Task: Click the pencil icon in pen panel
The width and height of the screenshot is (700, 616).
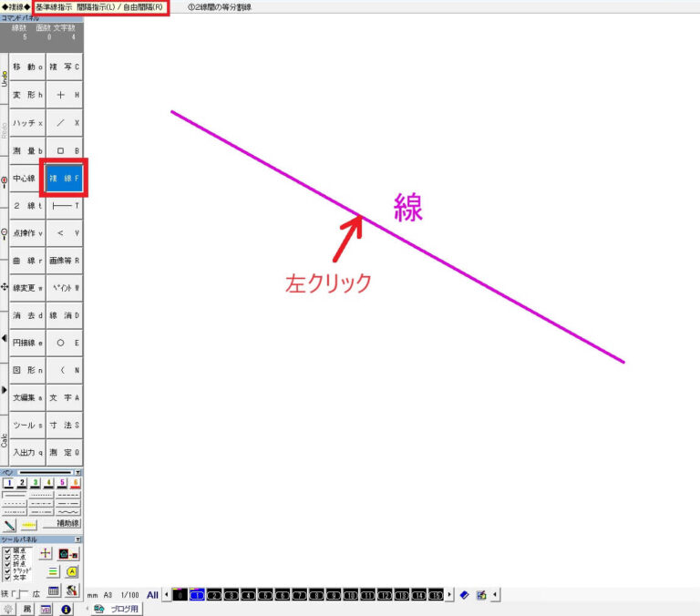Action: point(9,525)
